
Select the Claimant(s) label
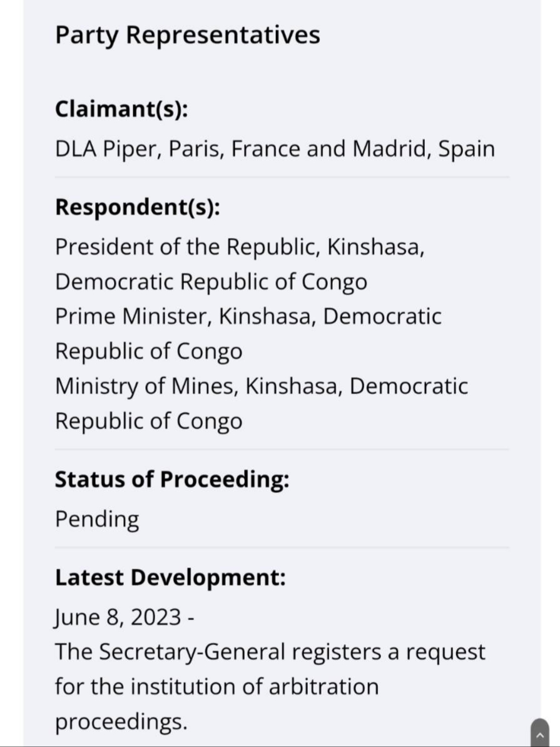[x=121, y=109]
